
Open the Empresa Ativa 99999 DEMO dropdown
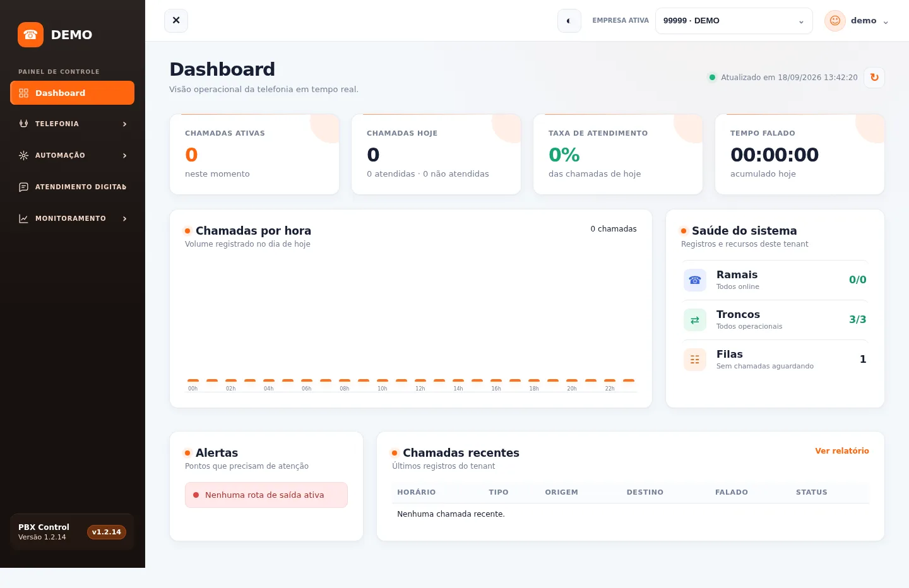click(734, 21)
